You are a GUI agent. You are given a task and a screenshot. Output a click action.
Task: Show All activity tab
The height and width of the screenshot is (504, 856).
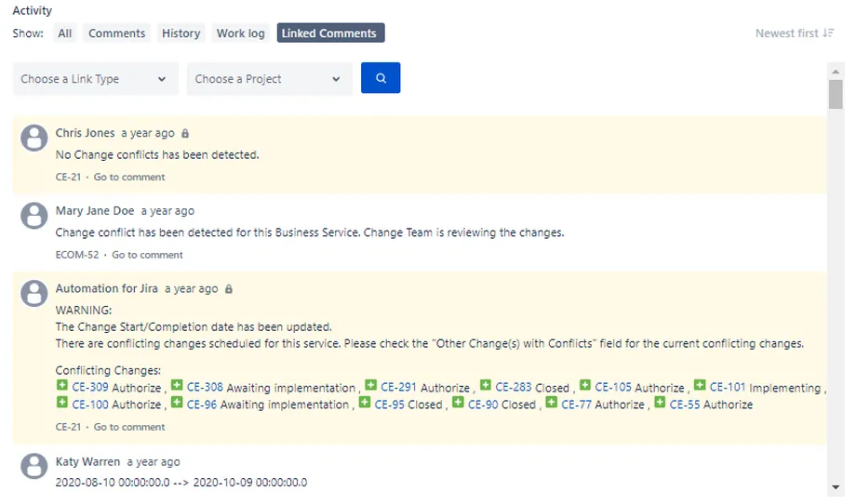pos(65,33)
